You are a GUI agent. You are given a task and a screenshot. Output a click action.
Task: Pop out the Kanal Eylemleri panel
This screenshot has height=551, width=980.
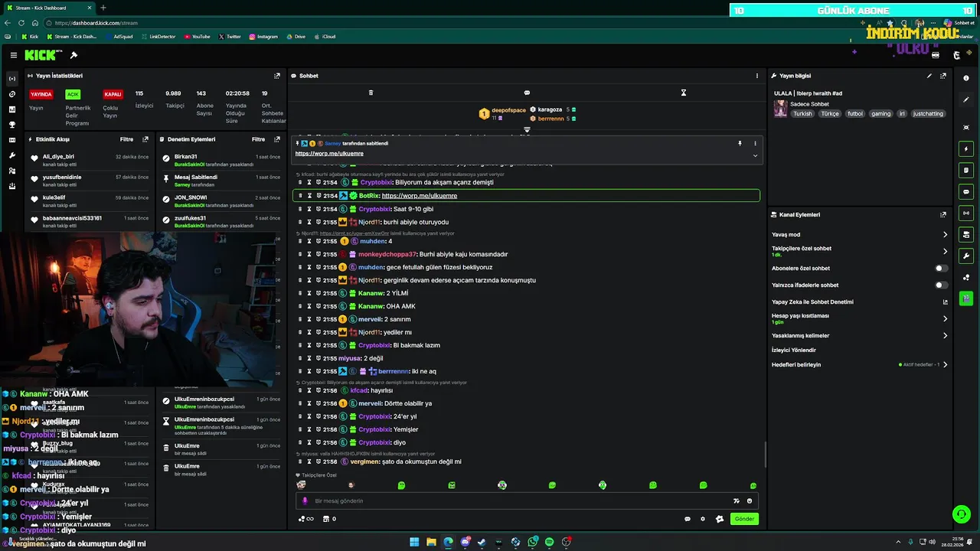(943, 215)
